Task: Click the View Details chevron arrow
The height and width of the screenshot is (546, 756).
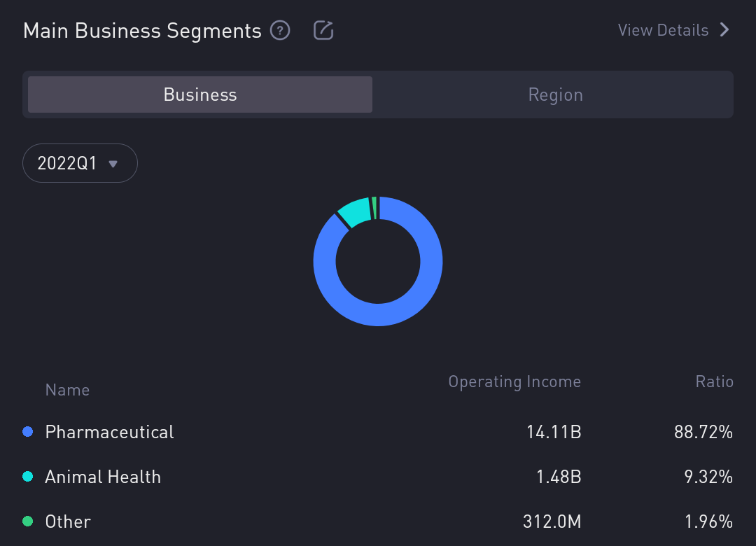Action: pyautogui.click(x=725, y=30)
